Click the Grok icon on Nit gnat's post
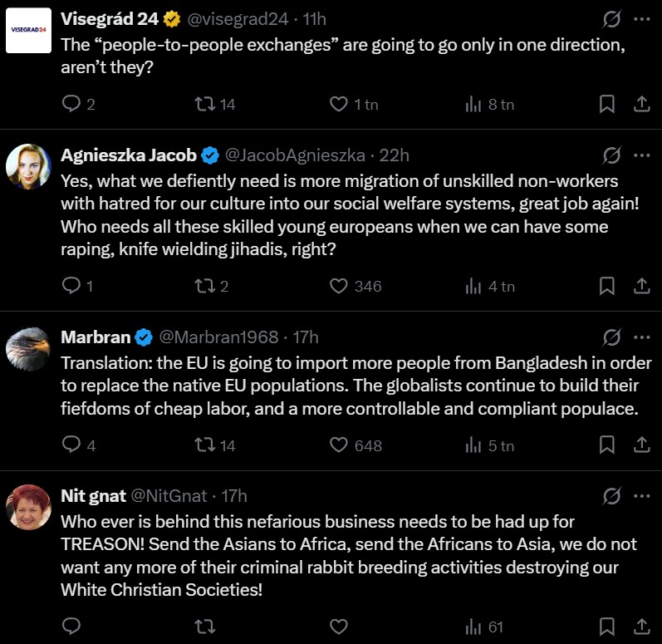662x644 pixels. click(611, 496)
